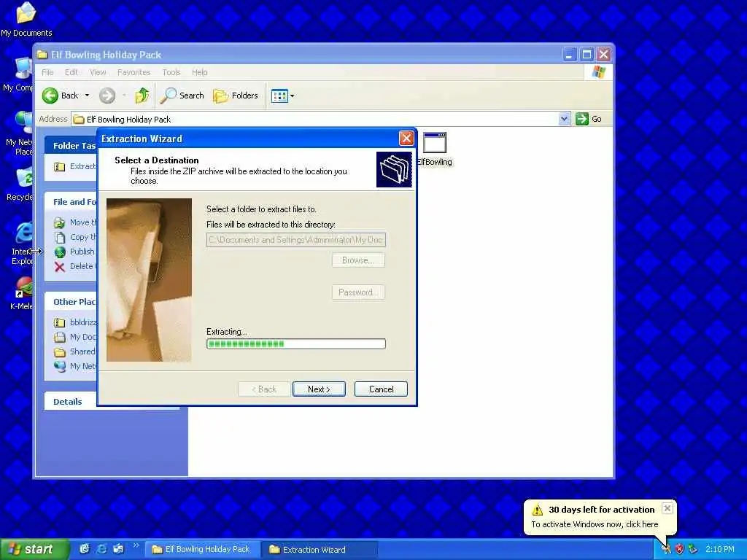Click the Copy this file task icon

[x=59, y=237]
